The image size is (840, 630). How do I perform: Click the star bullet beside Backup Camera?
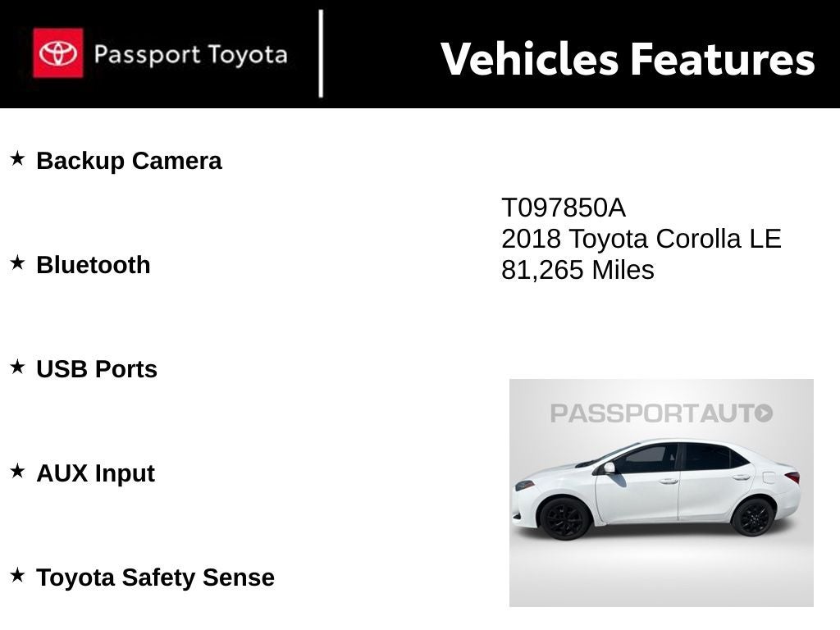[x=17, y=158]
